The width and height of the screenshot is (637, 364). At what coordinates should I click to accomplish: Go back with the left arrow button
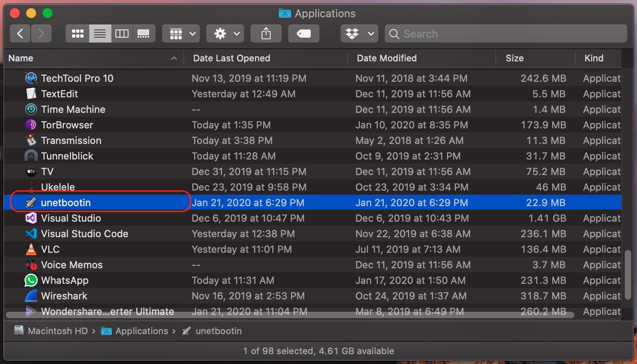(20, 34)
